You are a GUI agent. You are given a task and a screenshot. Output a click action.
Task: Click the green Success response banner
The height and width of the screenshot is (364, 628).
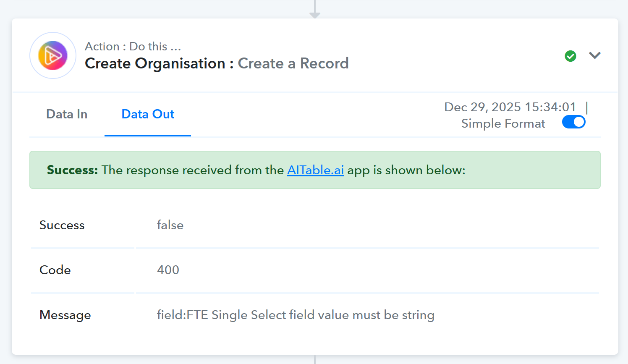point(525,170)
